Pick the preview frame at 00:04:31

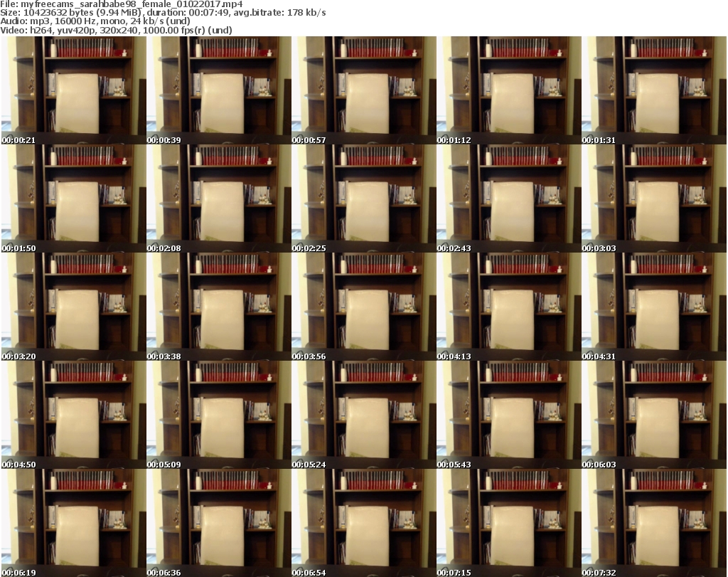tap(654, 307)
